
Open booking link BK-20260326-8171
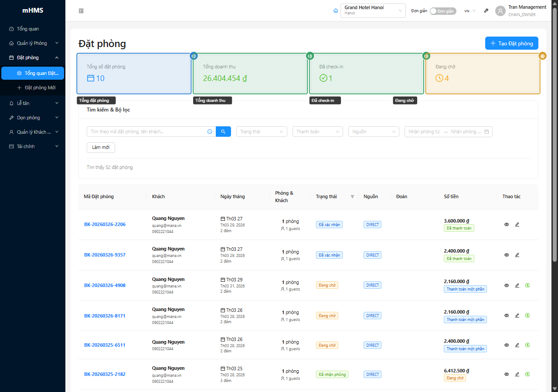click(x=105, y=316)
